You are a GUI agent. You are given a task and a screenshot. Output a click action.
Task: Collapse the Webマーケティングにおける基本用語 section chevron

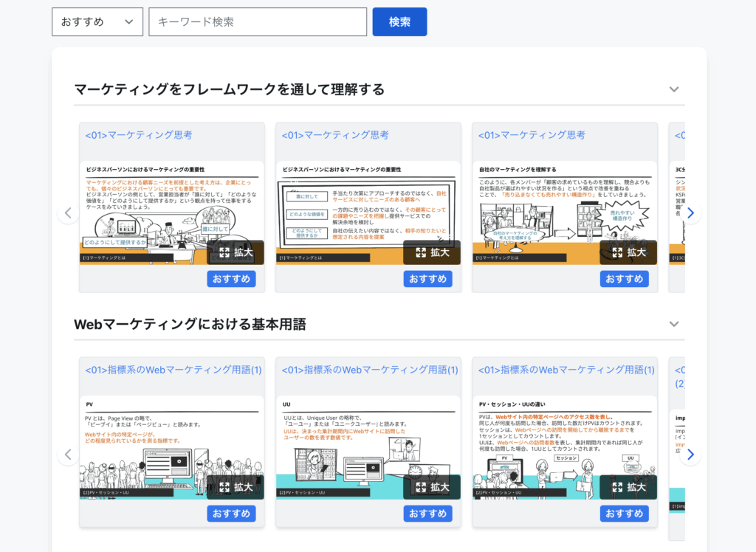[x=673, y=324]
